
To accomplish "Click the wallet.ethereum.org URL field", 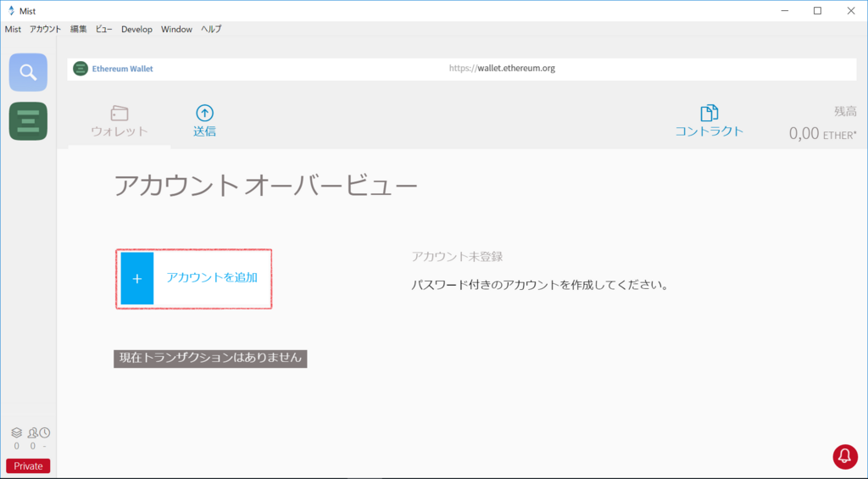I will click(502, 68).
